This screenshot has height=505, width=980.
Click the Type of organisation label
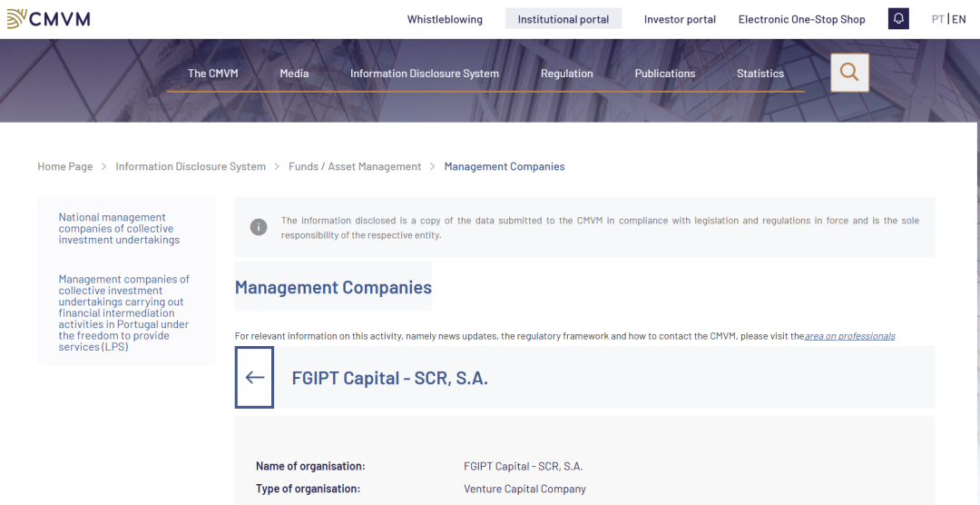pyautogui.click(x=309, y=489)
